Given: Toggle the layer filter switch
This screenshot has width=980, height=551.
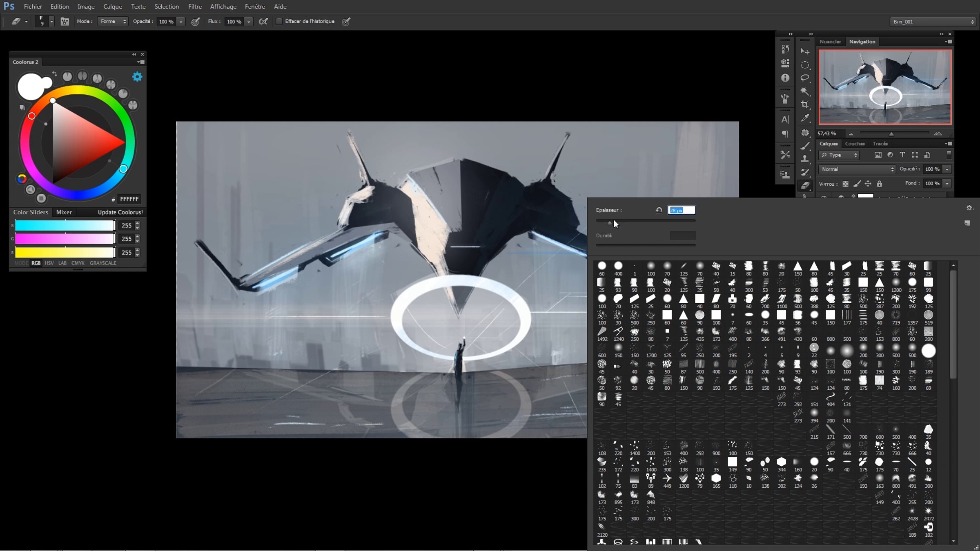Looking at the screenshot, I should point(949,155).
